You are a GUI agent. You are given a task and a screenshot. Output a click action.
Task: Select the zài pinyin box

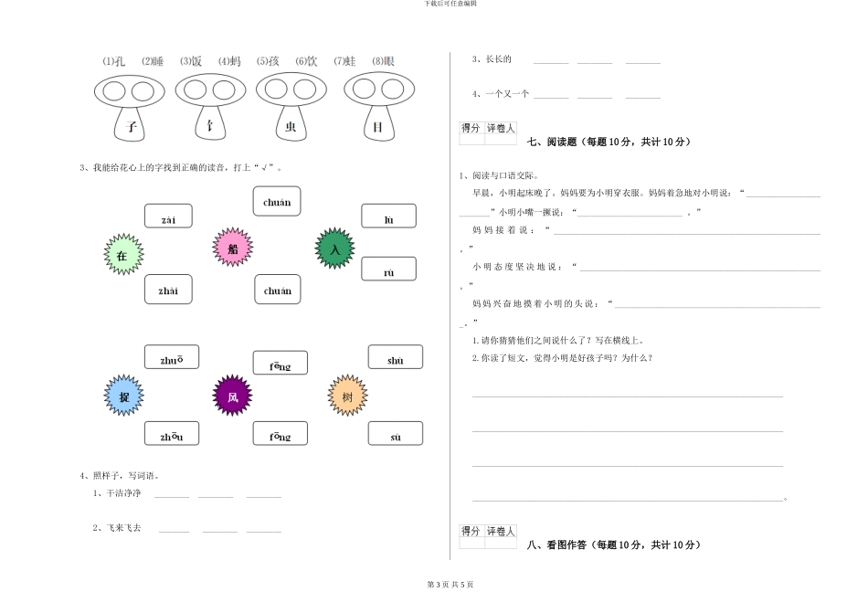[x=168, y=216]
